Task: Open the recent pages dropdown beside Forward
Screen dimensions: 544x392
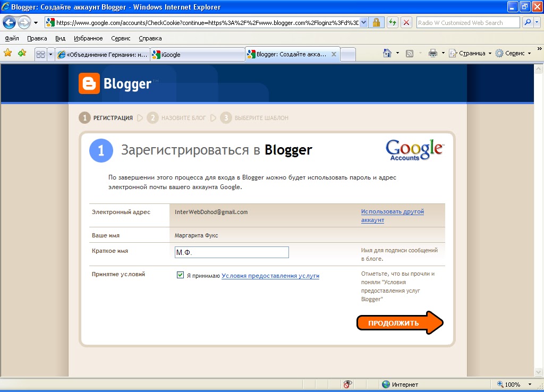Action: point(36,23)
